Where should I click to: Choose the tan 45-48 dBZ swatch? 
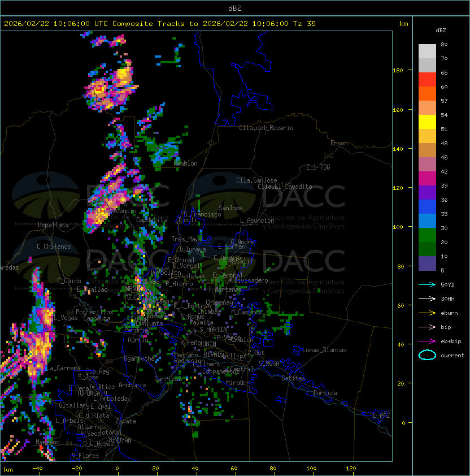(427, 150)
